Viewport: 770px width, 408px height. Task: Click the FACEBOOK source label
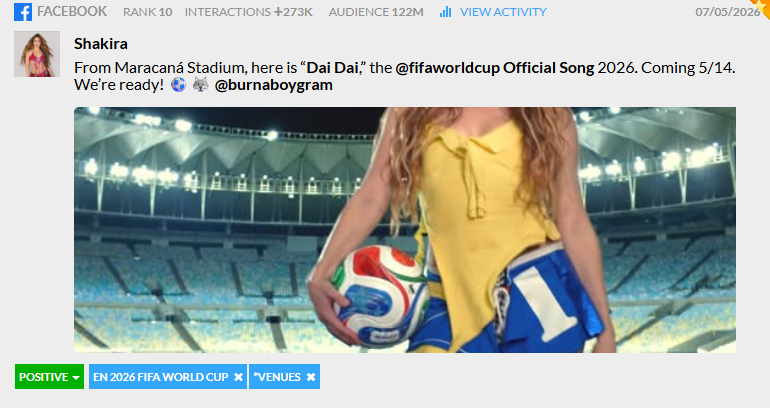(72, 12)
